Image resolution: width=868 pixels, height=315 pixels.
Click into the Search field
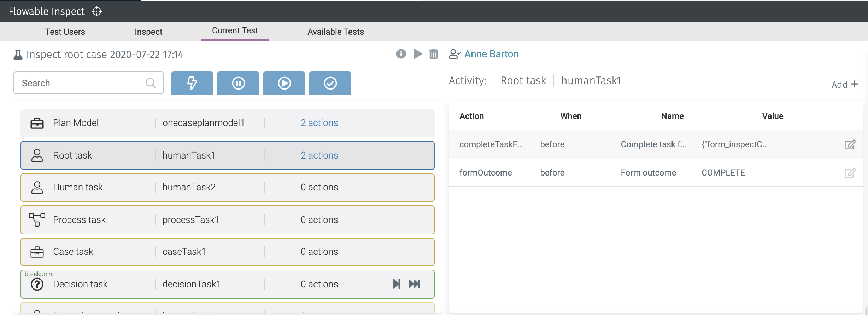(81, 83)
